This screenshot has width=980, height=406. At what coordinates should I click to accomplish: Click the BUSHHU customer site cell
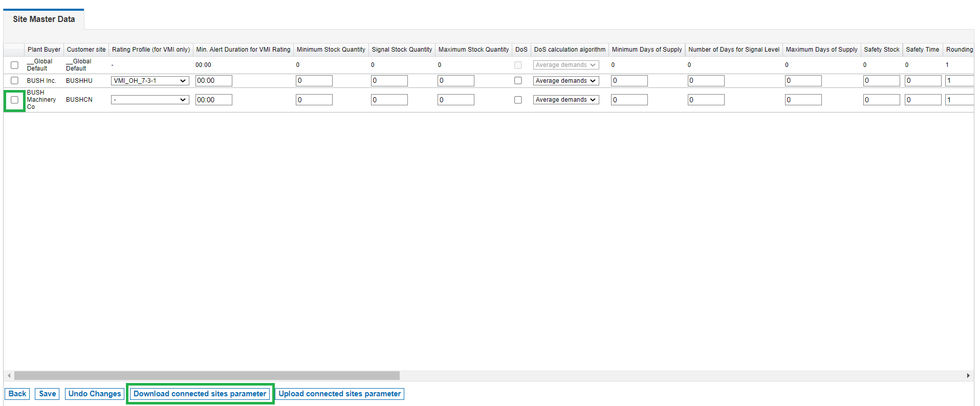(79, 81)
